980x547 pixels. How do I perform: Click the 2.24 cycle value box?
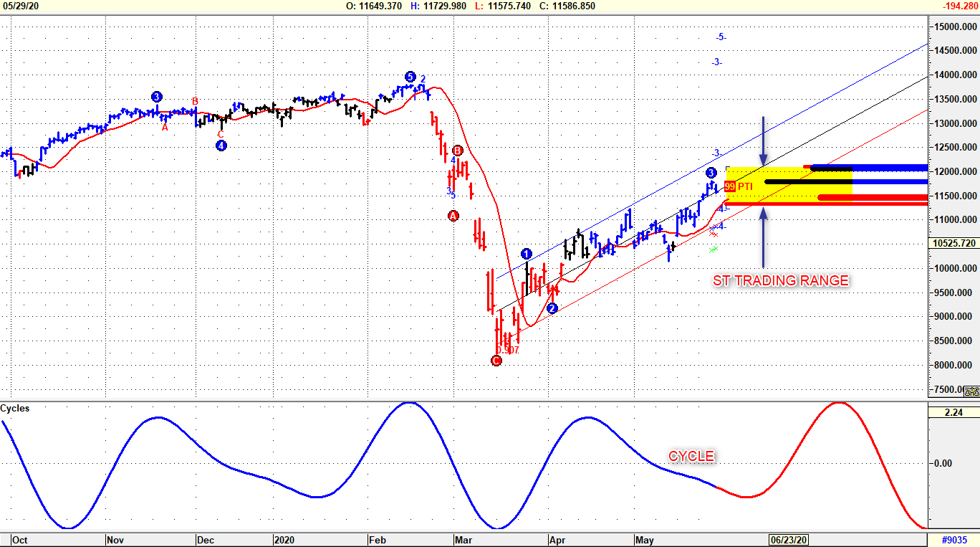tap(953, 412)
